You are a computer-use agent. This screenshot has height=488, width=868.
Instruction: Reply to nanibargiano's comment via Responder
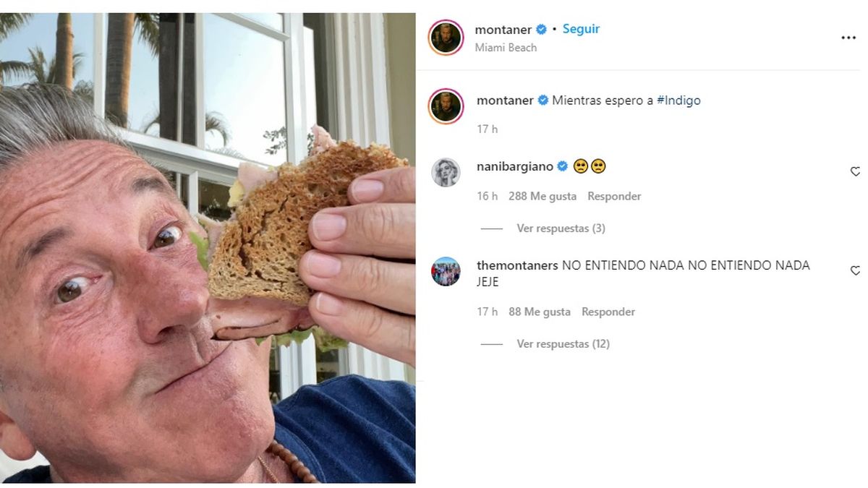[614, 196]
